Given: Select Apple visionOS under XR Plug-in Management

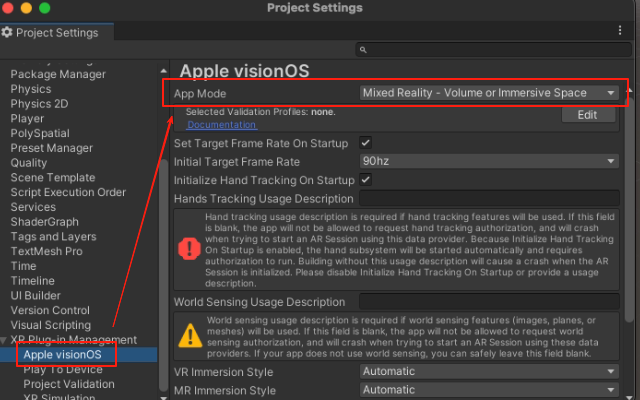Looking at the screenshot, I should tap(62, 354).
